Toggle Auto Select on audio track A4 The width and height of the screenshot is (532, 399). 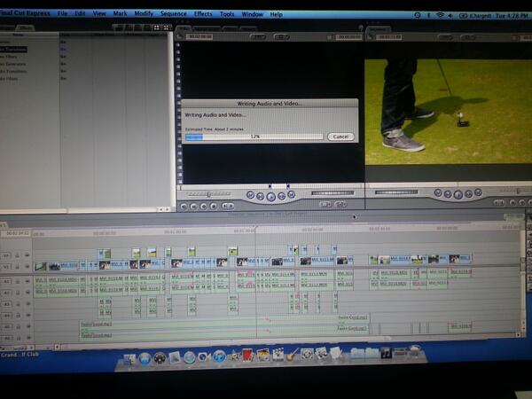(x=27, y=315)
